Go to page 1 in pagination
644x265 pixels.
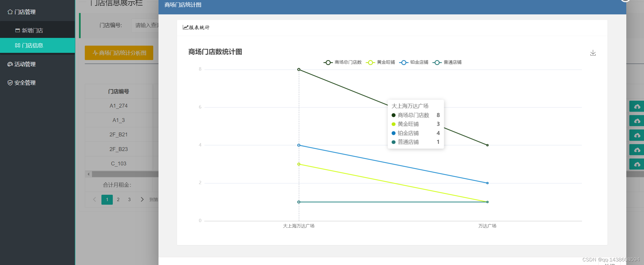coord(107,199)
